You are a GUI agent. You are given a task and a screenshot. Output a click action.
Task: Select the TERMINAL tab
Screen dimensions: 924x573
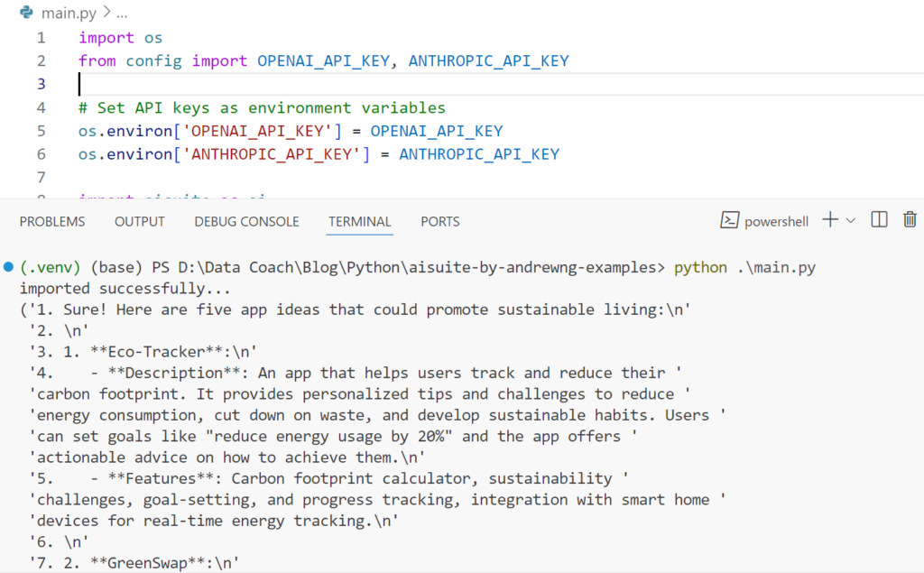point(360,222)
